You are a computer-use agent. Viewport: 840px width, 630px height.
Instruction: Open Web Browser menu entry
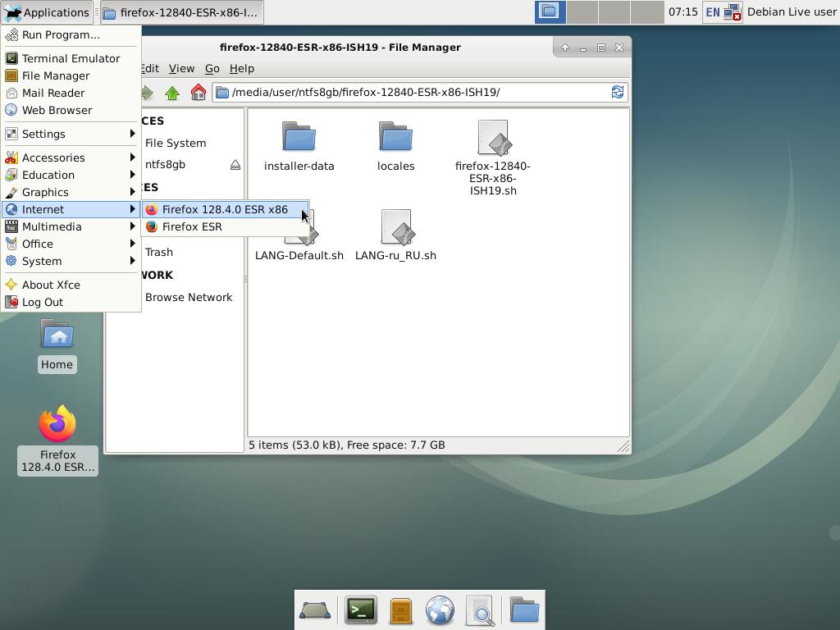pyautogui.click(x=71, y=110)
